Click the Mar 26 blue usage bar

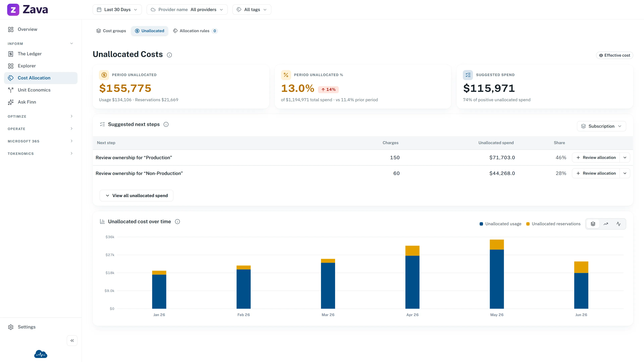point(328,286)
